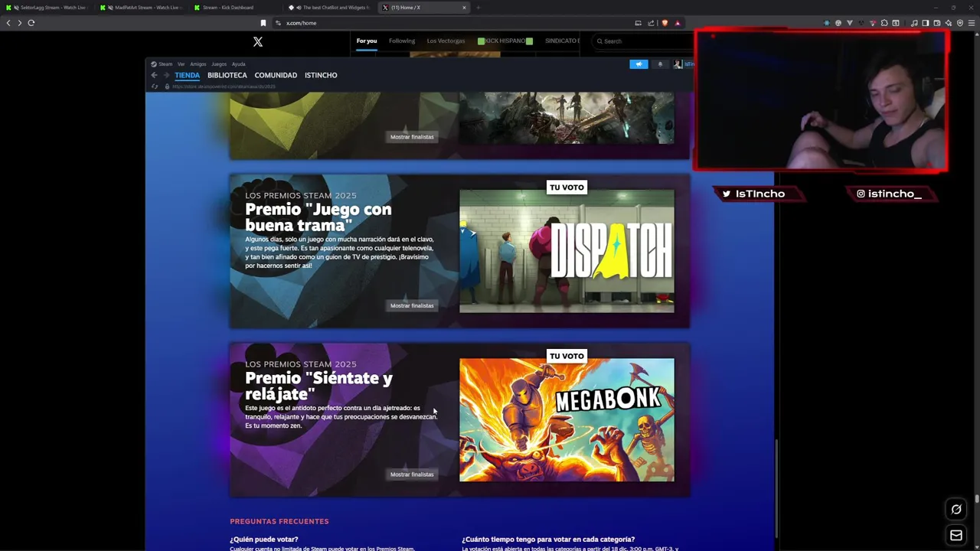The height and width of the screenshot is (551, 980).
Task: Click the TU VOTO label above Megabonk
Action: point(567,356)
